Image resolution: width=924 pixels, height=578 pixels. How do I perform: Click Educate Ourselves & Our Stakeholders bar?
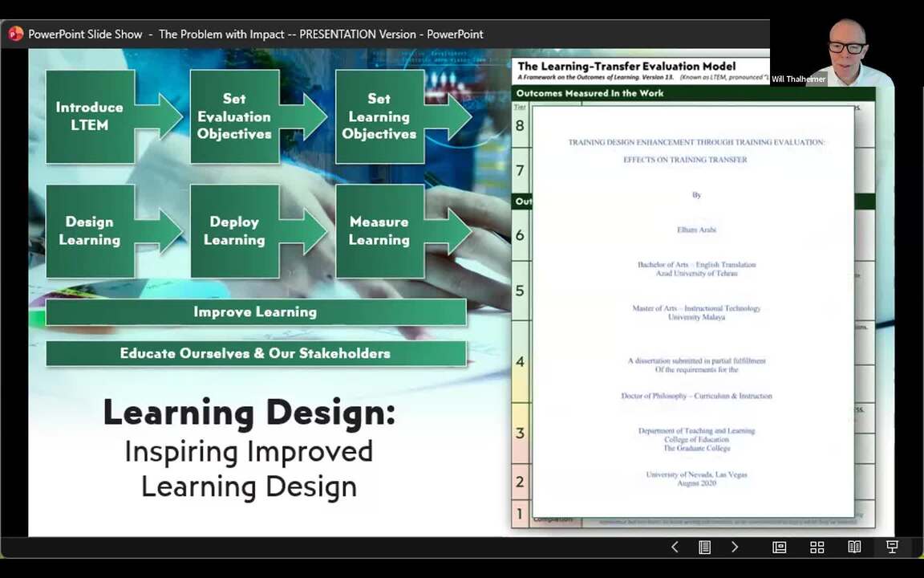pos(255,353)
